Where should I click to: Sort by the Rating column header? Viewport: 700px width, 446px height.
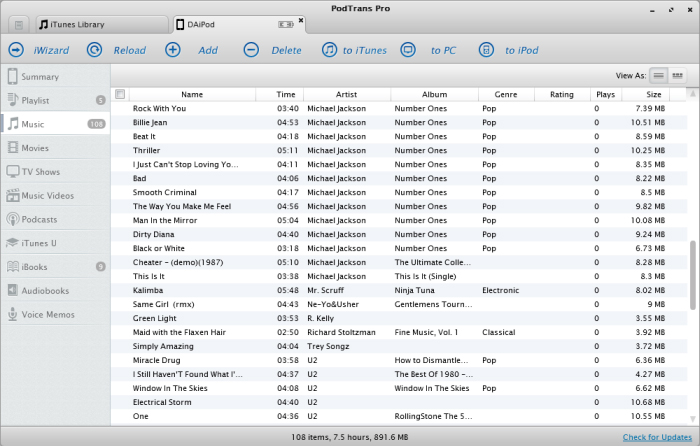tap(562, 94)
